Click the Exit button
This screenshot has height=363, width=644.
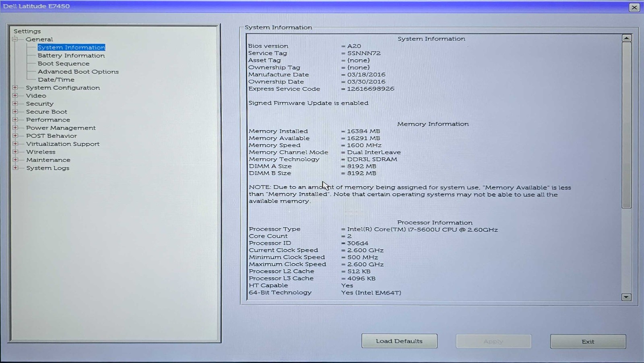click(588, 341)
